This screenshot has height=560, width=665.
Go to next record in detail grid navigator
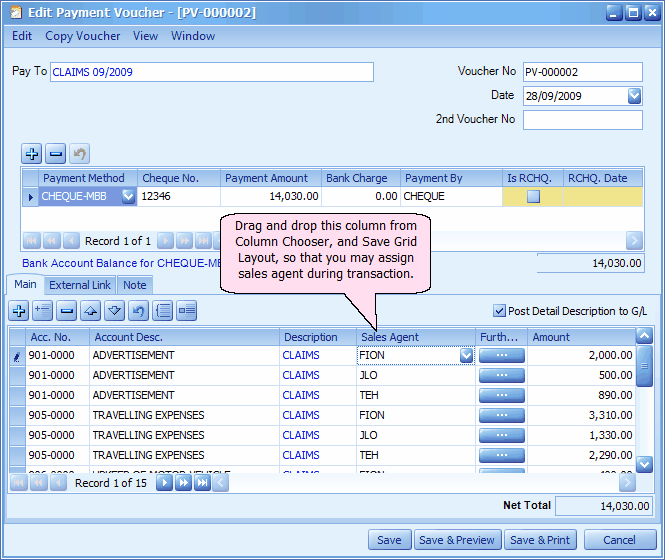pos(165,483)
